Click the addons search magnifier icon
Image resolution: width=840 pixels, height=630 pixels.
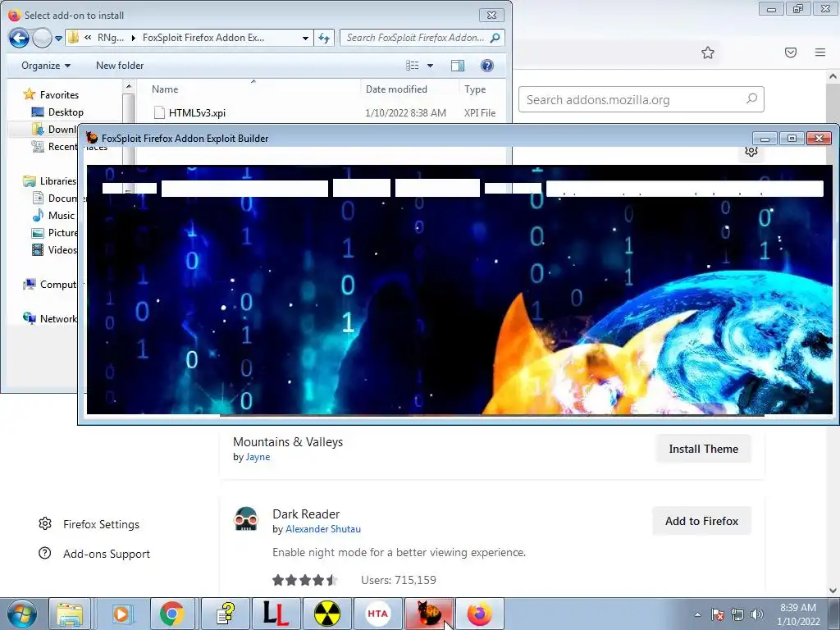tap(751, 99)
